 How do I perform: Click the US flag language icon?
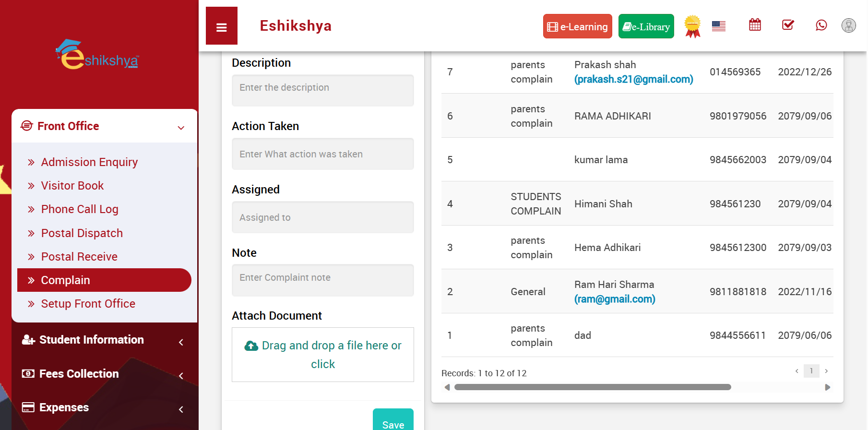[718, 26]
